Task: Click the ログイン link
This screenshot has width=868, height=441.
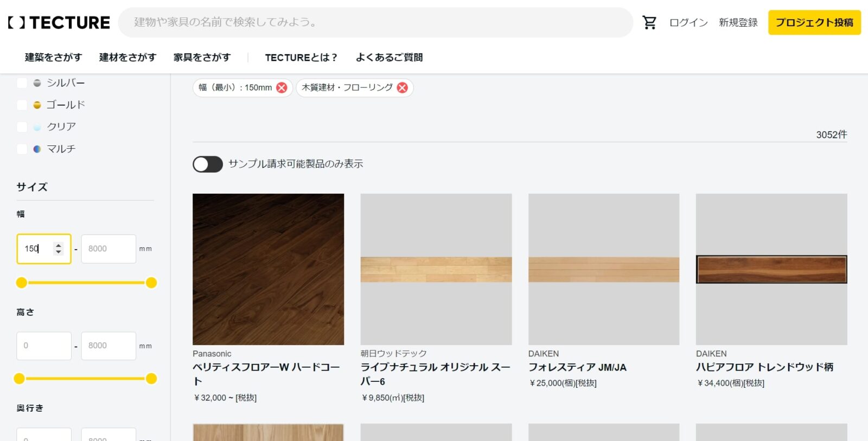Action: (688, 23)
